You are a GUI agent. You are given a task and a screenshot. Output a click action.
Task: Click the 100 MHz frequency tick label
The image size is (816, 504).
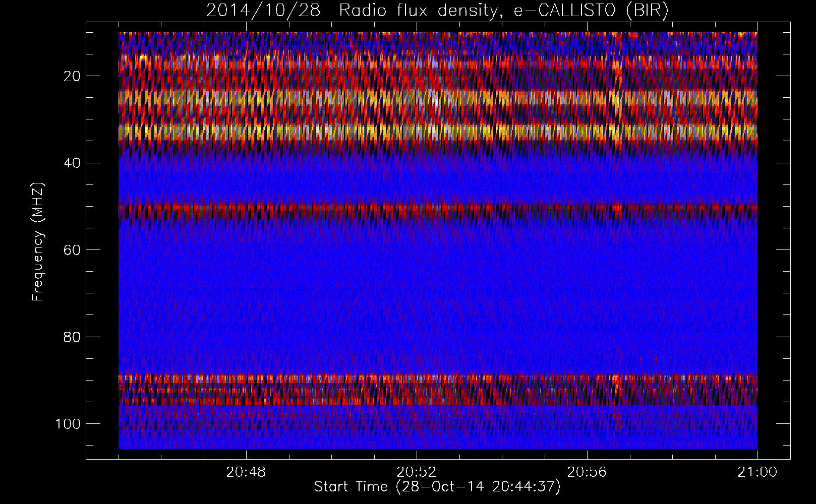pyautogui.click(x=69, y=423)
